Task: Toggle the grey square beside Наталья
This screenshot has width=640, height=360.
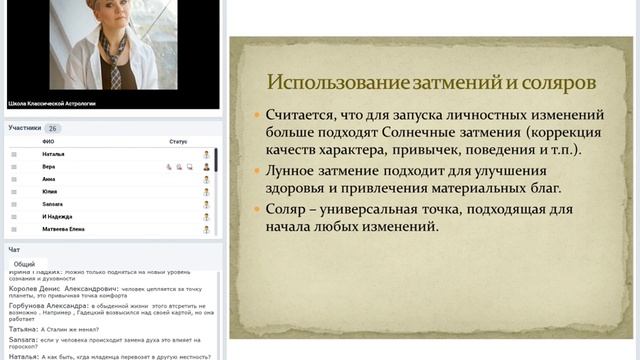Action: (14, 154)
